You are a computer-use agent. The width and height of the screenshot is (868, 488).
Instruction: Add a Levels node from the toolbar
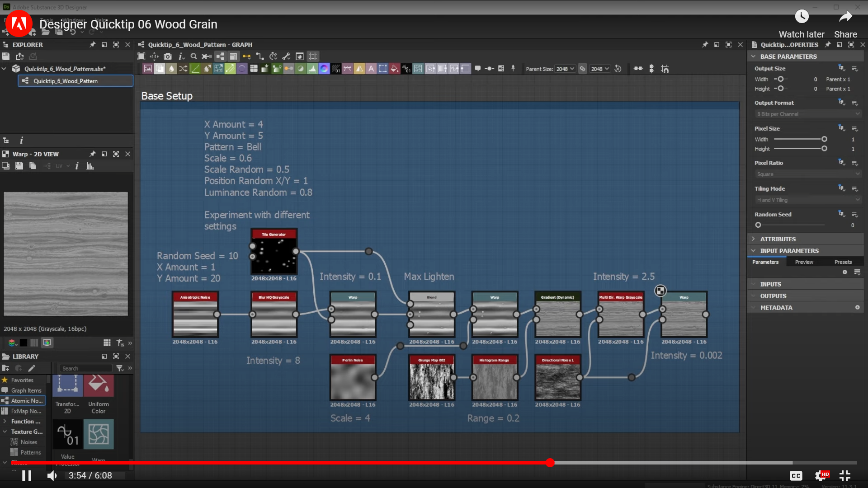pos(312,69)
